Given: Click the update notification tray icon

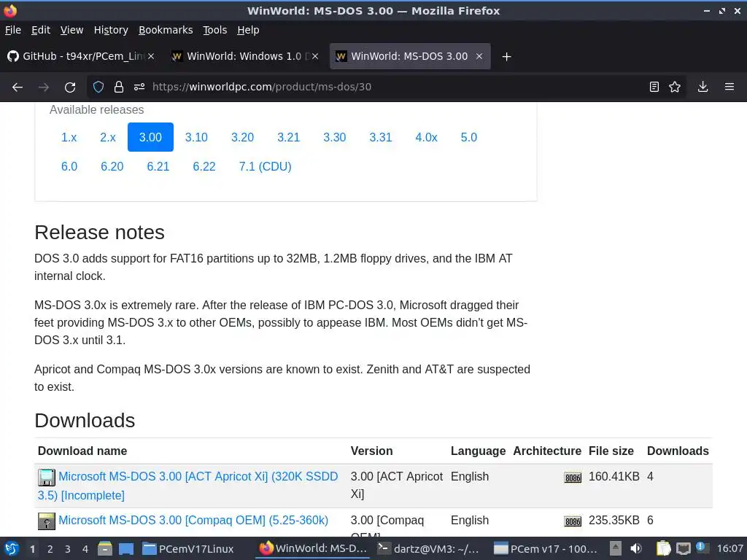Looking at the screenshot, I should coord(702,548).
